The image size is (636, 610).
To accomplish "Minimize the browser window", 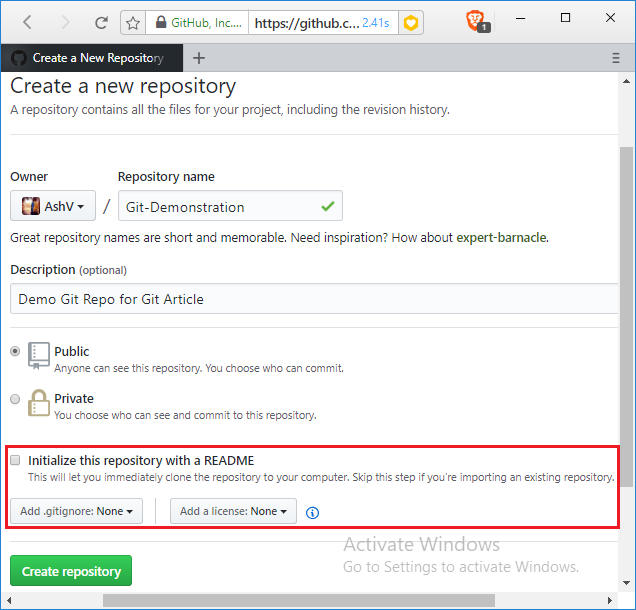I will pyautogui.click(x=521, y=18).
